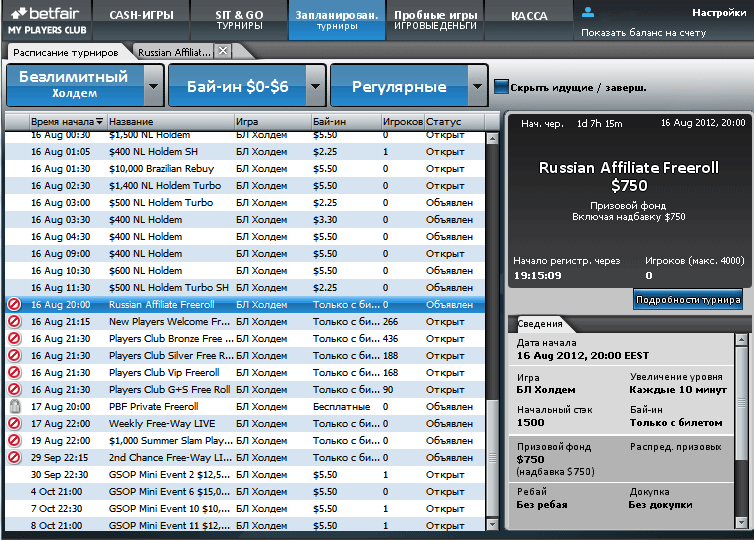Click tournament list scrollbar down arrow
Viewport: 754px width, 540px height.
[x=492, y=524]
